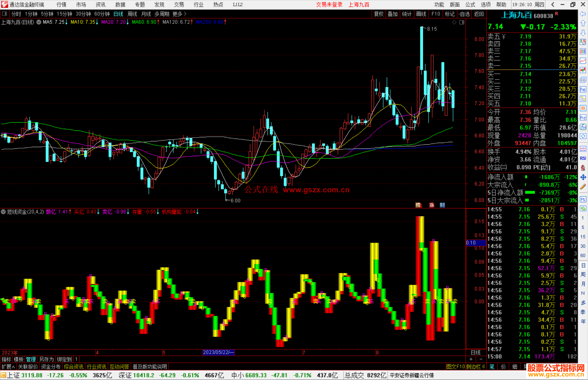
Task: Click the RSI indicator sidebar icon
Action: click(583, 158)
